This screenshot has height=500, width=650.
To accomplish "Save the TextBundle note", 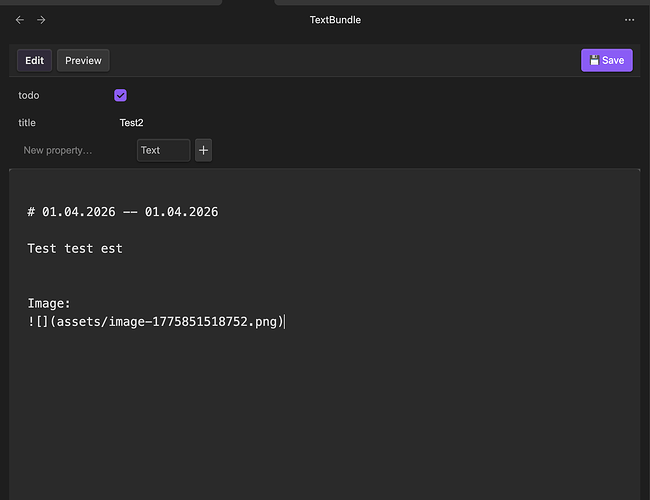I will [606, 61].
